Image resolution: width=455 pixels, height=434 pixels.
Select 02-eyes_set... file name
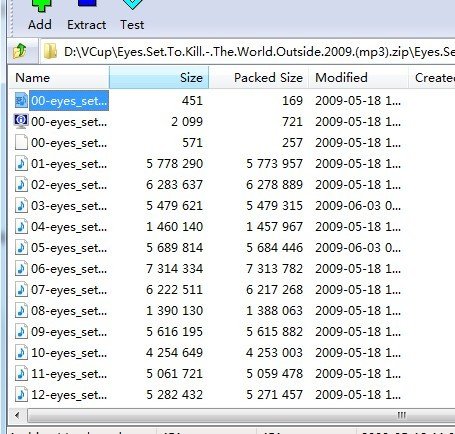click(x=69, y=185)
